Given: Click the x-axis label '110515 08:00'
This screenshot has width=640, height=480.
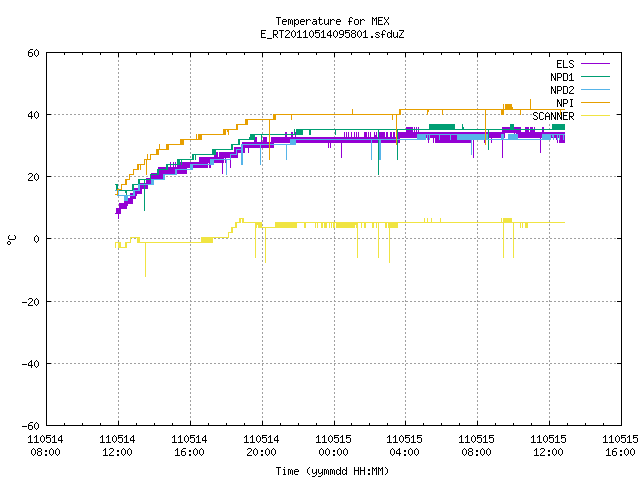Looking at the screenshot, I should [x=476, y=446].
